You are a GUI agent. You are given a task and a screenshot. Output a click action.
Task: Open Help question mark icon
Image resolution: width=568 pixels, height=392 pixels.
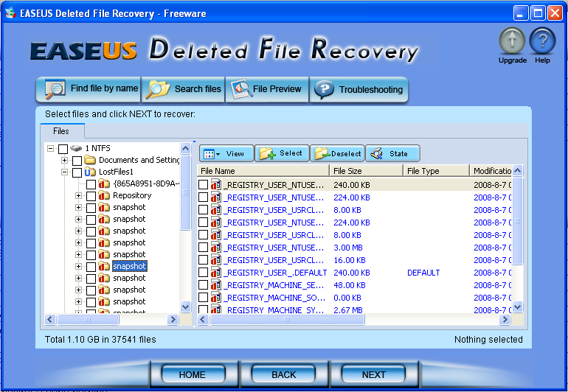pyautogui.click(x=542, y=41)
